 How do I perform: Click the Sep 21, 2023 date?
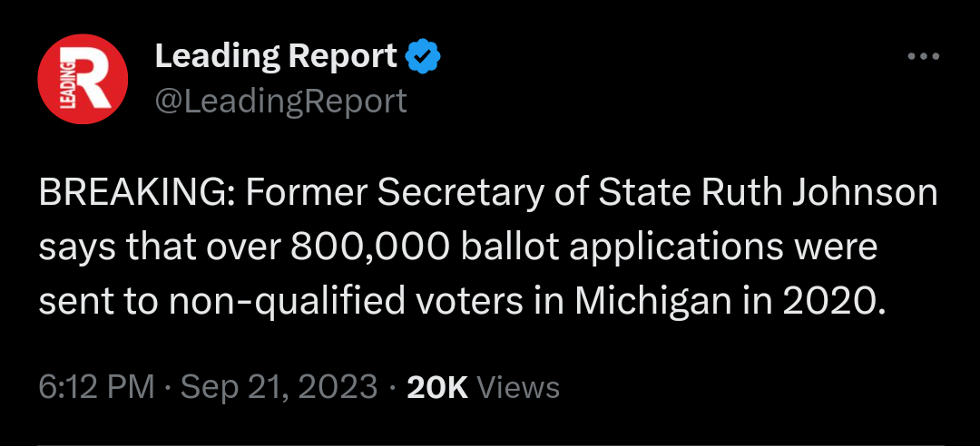pyautogui.click(x=279, y=388)
